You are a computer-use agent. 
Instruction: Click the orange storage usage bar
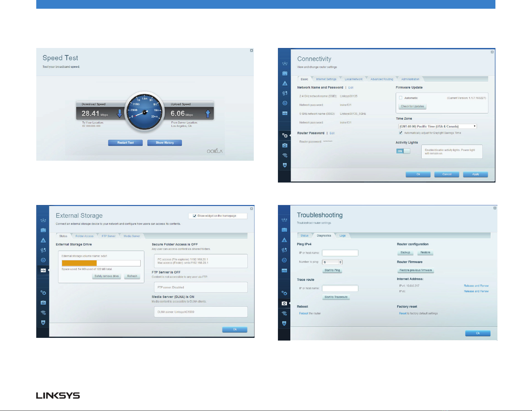(79, 263)
